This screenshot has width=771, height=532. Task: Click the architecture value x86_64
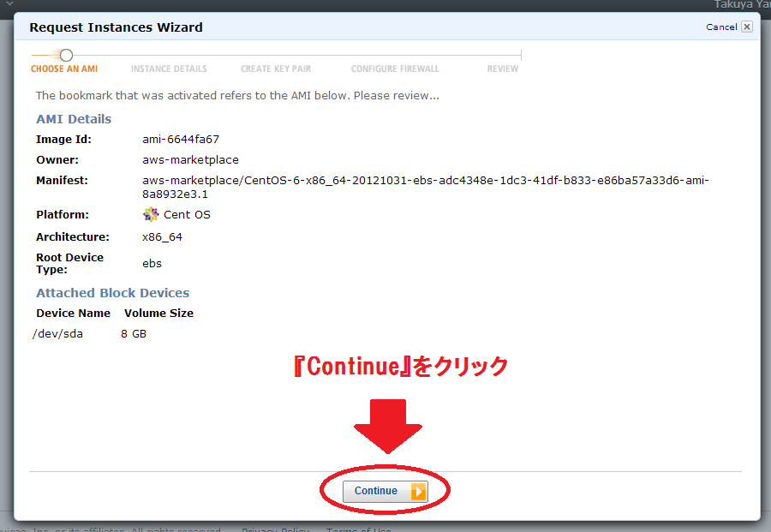(162, 237)
